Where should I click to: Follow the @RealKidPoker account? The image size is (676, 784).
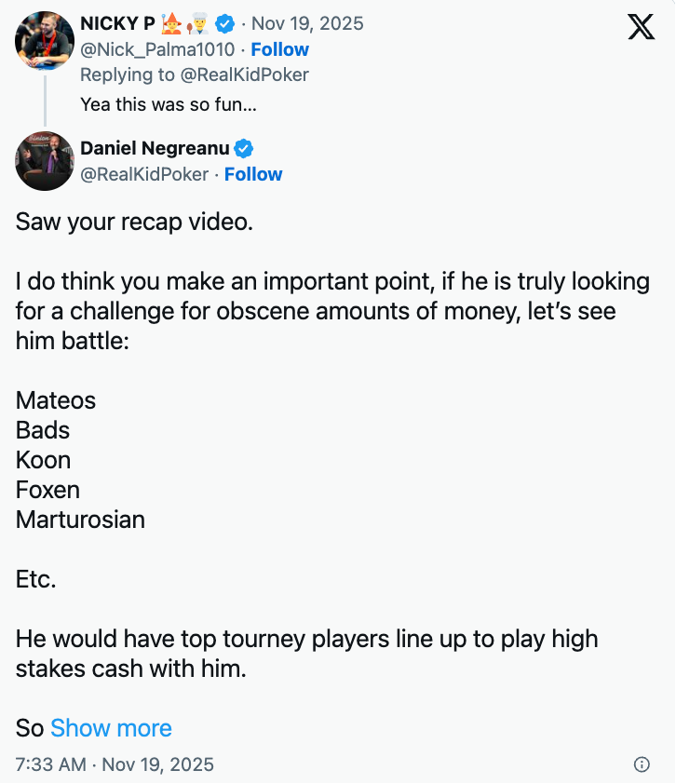point(253,174)
